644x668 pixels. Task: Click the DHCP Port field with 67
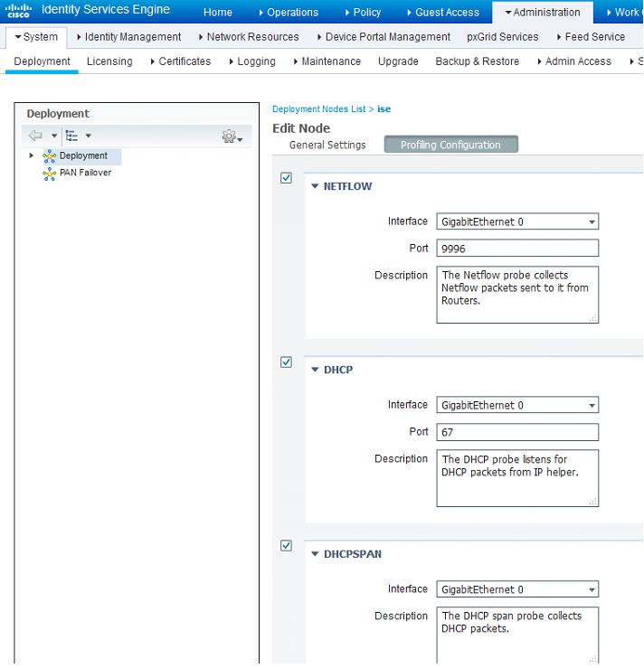pos(517,432)
